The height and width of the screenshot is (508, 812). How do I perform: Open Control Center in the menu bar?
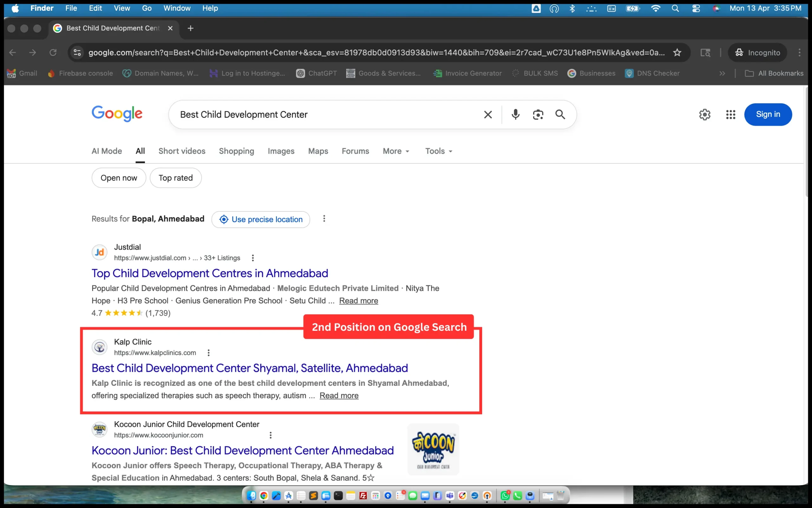tap(696, 8)
